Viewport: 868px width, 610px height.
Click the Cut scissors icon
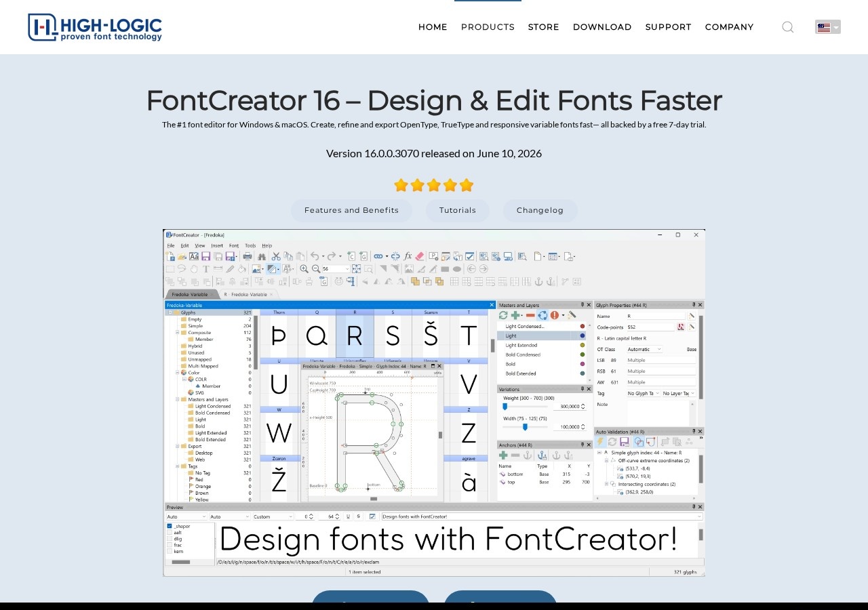[x=276, y=256]
